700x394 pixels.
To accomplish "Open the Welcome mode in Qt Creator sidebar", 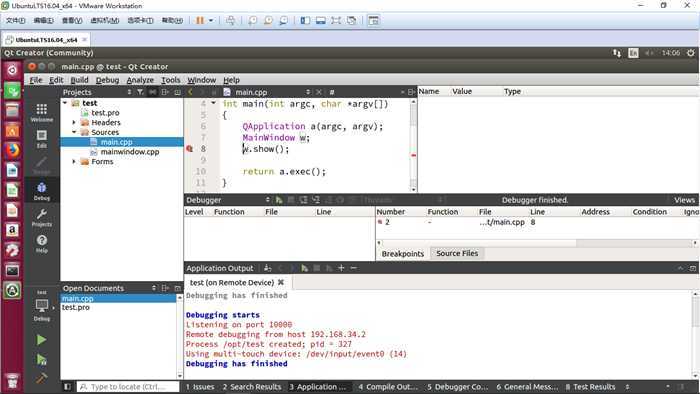I will (42, 113).
